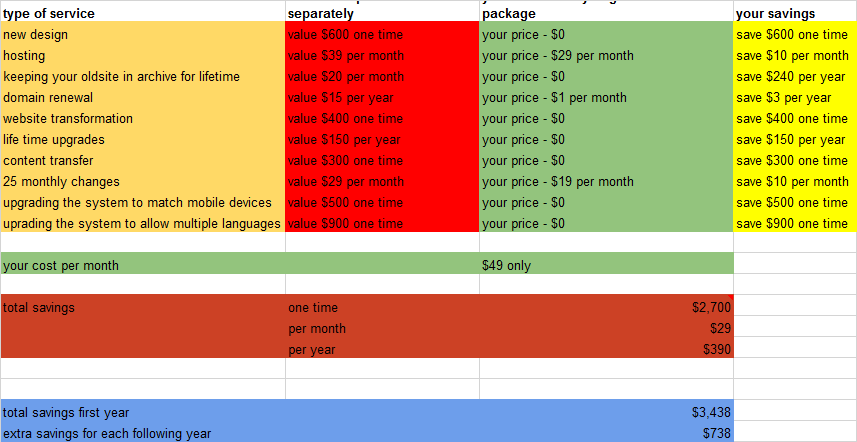Select the 'total savings first year' cell
The height and width of the screenshot is (442, 857).
pyautogui.click(x=142, y=412)
